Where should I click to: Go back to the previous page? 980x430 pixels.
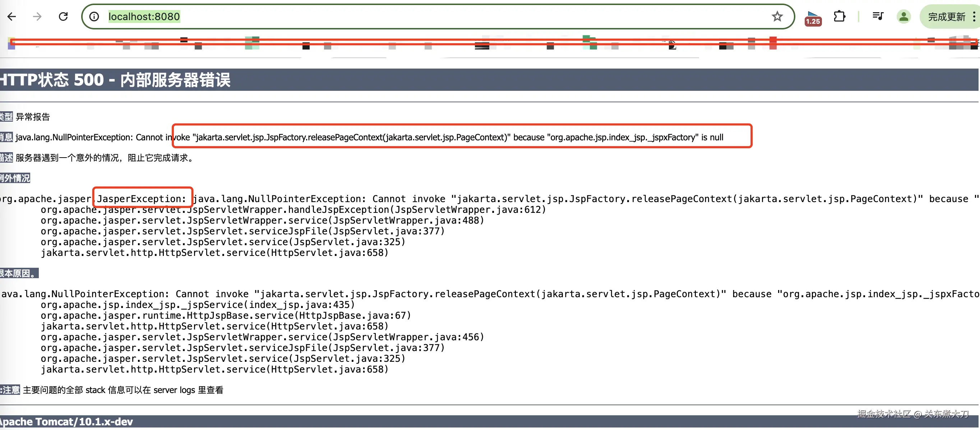click(x=12, y=17)
